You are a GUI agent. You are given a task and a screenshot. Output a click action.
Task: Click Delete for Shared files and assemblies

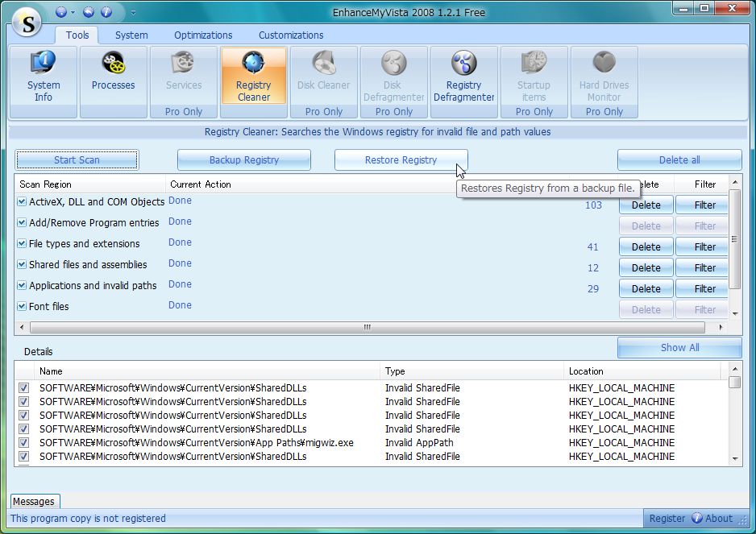click(x=646, y=267)
